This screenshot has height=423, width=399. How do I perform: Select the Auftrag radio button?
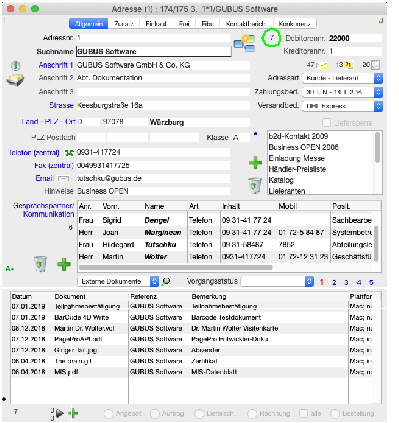155,414
